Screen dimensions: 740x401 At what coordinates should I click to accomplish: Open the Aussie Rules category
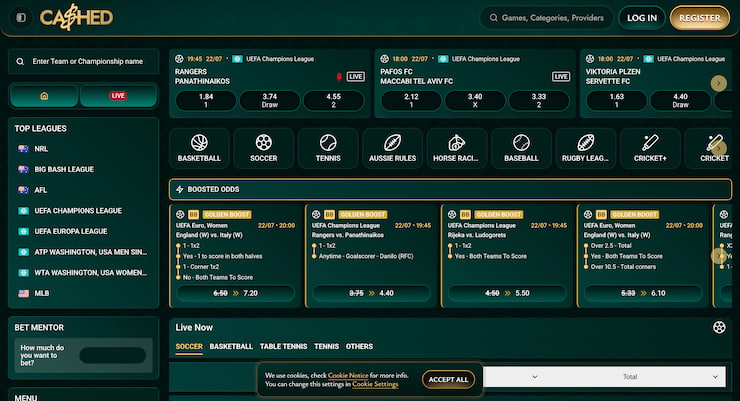tap(392, 148)
